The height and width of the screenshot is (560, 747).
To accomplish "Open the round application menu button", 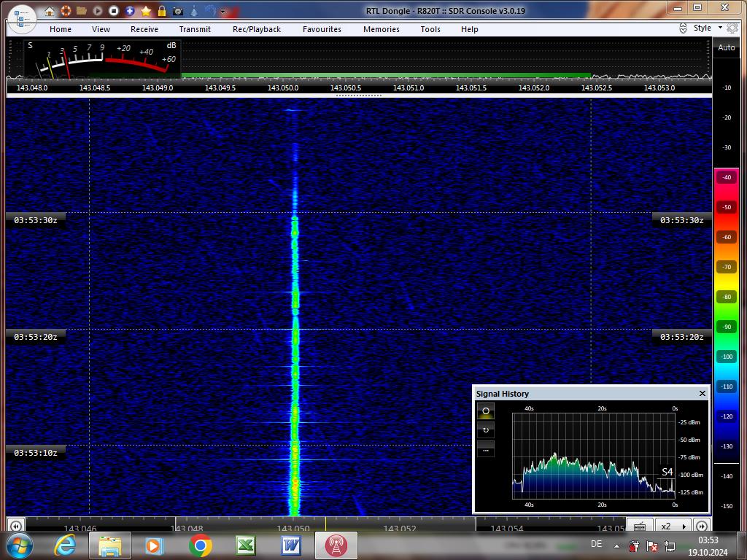I will 22,18.
